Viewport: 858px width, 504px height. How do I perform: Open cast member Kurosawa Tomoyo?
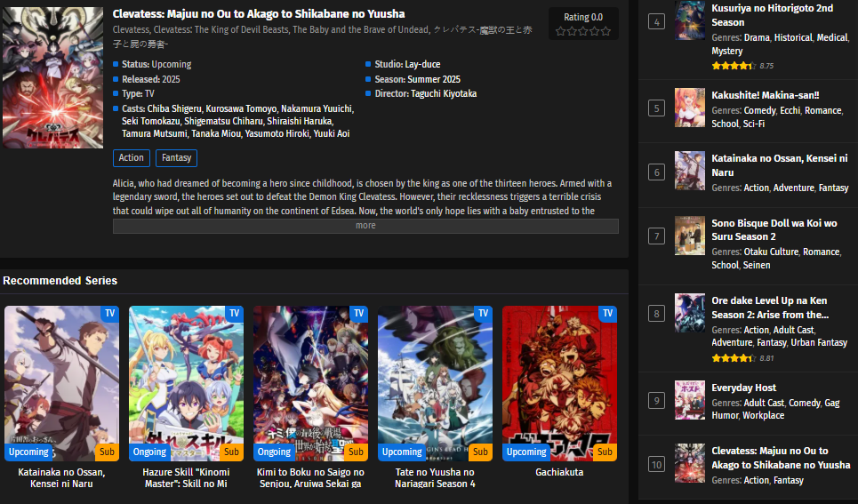(241, 108)
